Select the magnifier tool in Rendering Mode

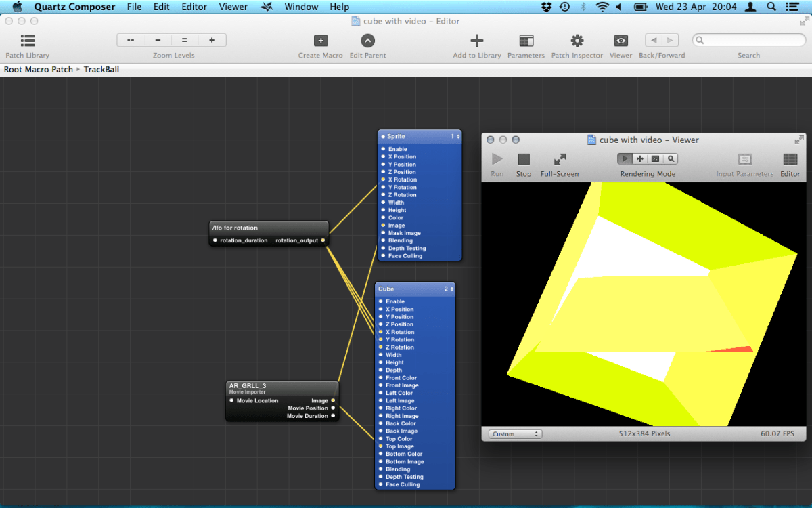[670, 158]
